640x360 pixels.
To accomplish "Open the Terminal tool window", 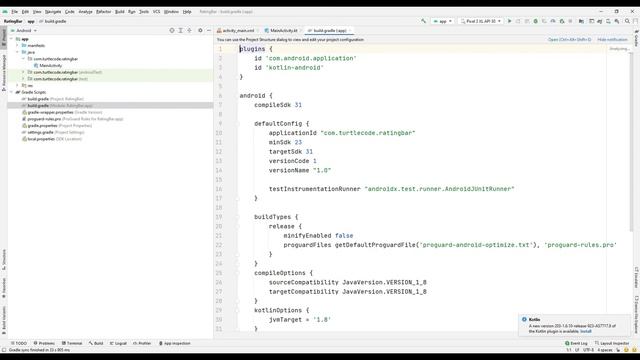I will coord(72,343).
